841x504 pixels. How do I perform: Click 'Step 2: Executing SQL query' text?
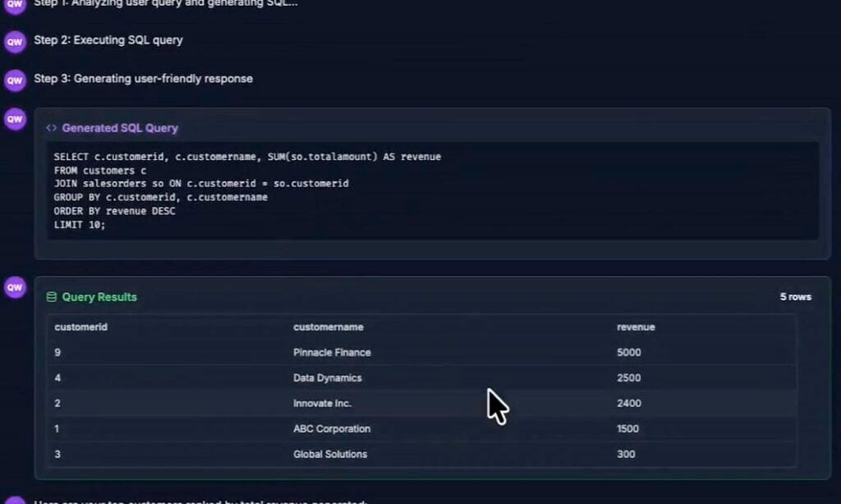point(108,40)
